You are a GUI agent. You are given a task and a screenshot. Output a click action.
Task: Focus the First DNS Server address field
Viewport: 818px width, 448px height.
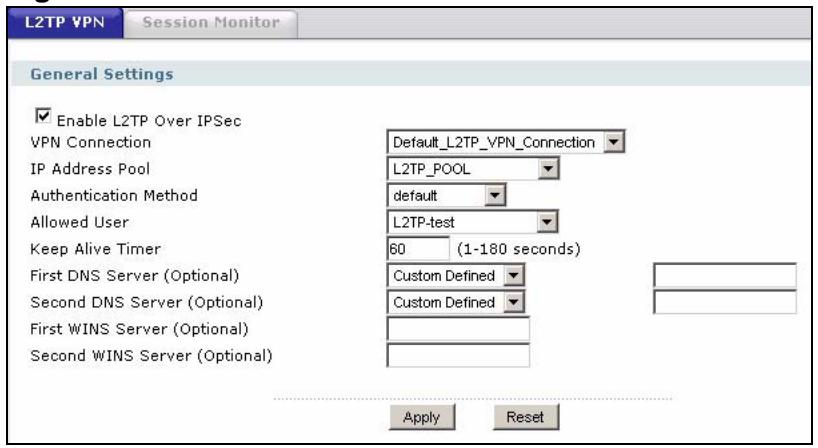725,275
